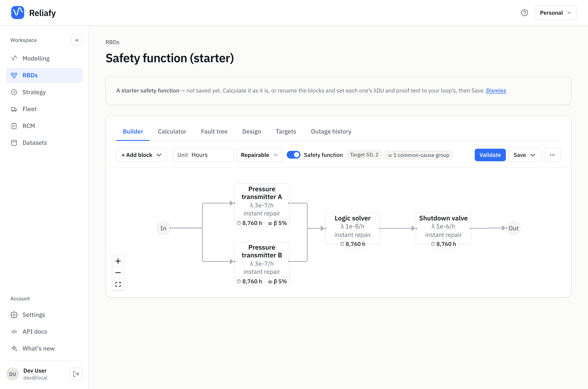Select the Pressure transmitter B block

pos(262,262)
